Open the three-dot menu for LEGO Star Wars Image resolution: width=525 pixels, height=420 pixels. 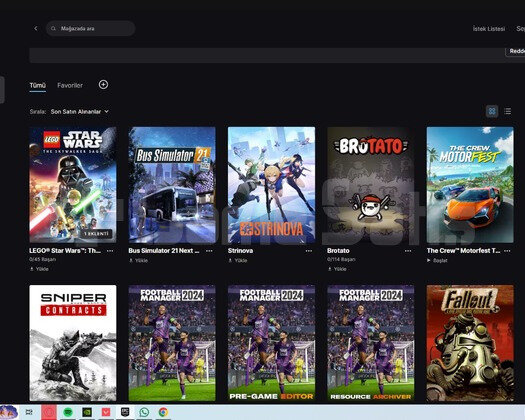click(x=110, y=251)
